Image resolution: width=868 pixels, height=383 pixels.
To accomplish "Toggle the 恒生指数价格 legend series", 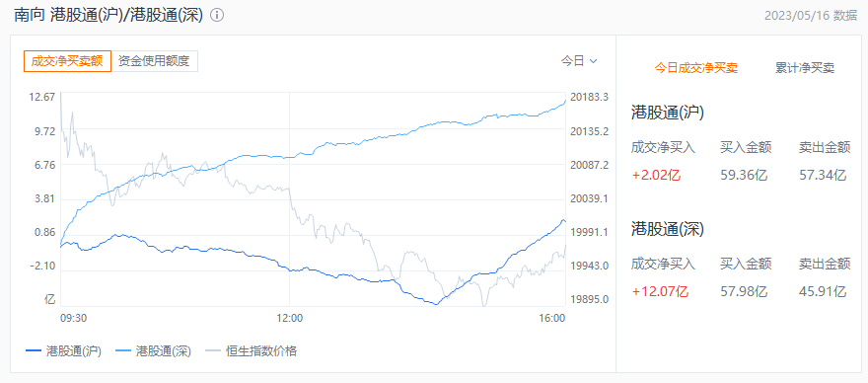I will (251, 350).
